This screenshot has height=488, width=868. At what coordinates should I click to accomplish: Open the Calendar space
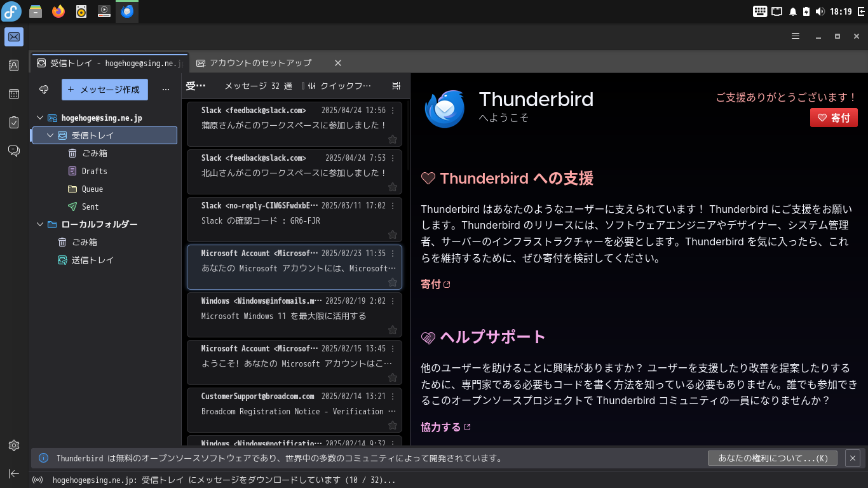(x=14, y=94)
